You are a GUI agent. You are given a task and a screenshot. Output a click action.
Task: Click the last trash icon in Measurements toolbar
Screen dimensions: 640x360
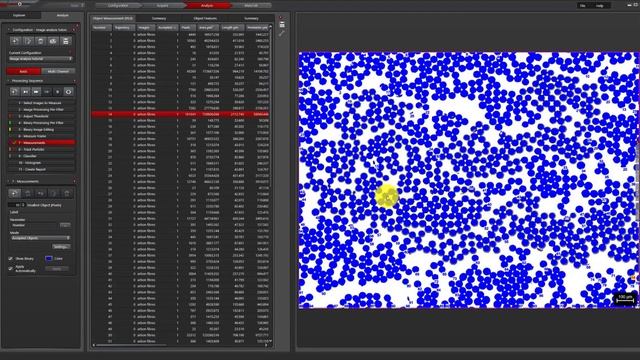coord(67,193)
